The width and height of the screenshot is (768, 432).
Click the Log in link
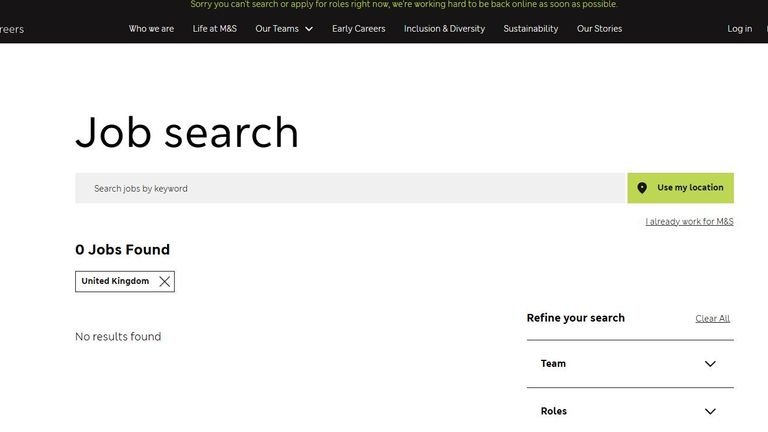click(x=739, y=29)
